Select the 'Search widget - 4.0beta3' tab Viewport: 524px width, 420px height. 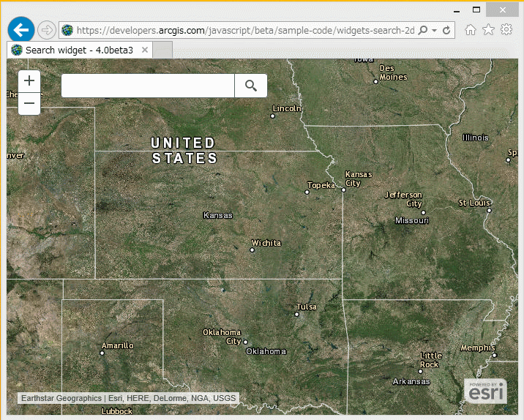80,50
